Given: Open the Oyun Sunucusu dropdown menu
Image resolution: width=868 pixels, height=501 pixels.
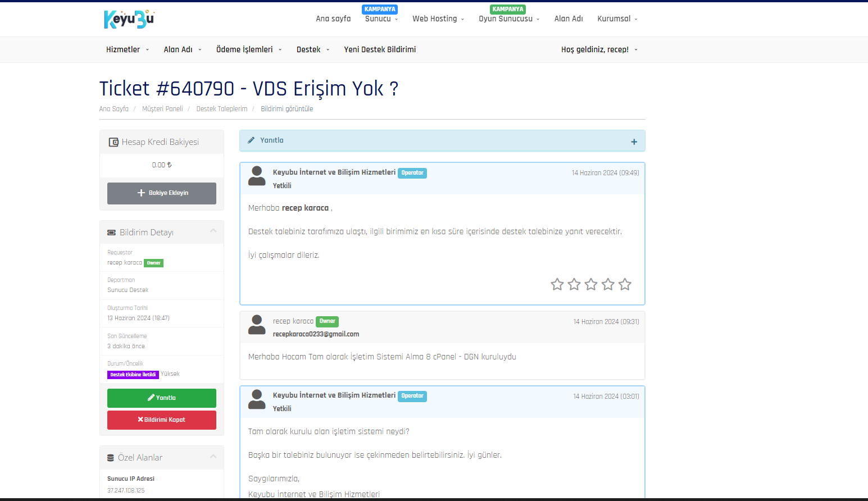Looking at the screenshot, I should click(509, 19).
